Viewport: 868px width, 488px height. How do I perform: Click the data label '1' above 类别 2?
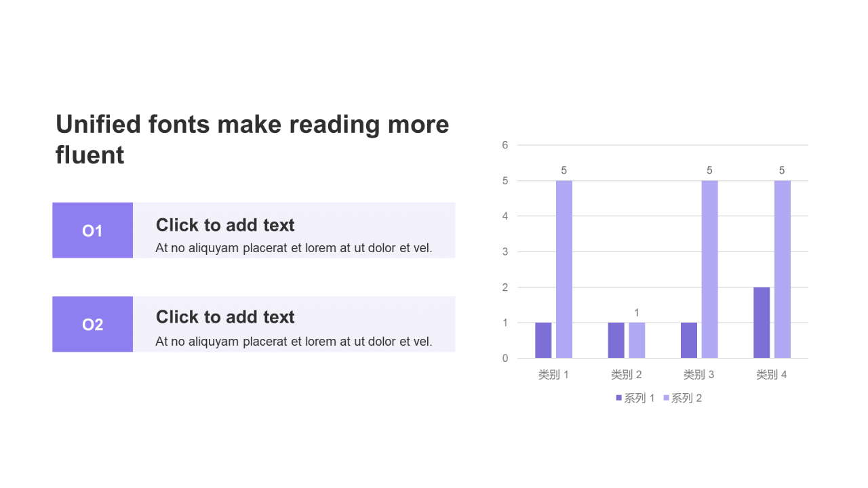(637, 313)
